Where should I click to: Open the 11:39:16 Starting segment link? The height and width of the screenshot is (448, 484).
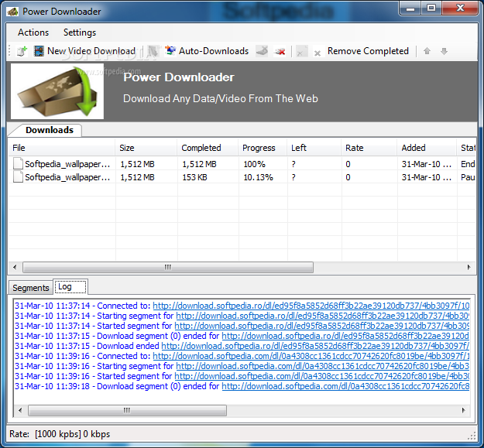(x=323, y=366)
